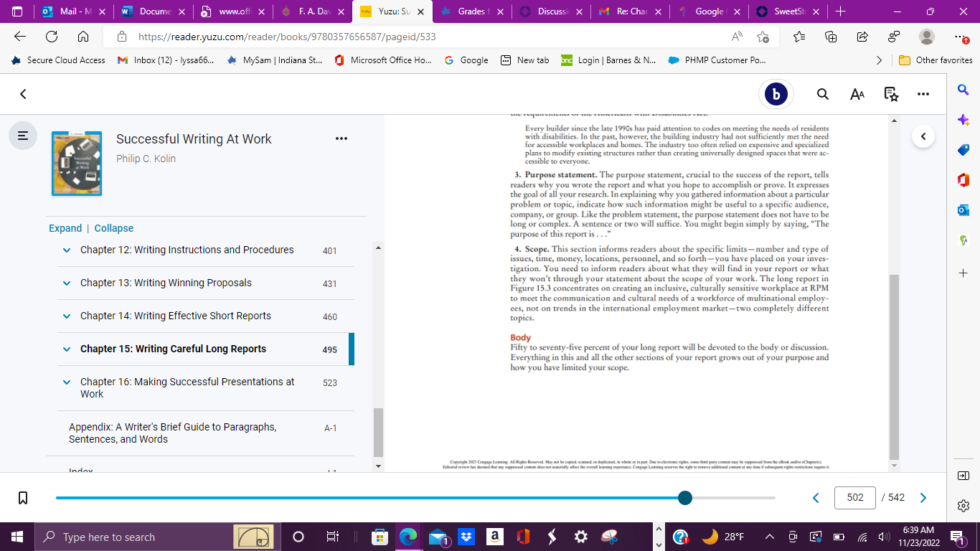
Task: Open text size settings (AA icon)
Action: click(857, 94)
